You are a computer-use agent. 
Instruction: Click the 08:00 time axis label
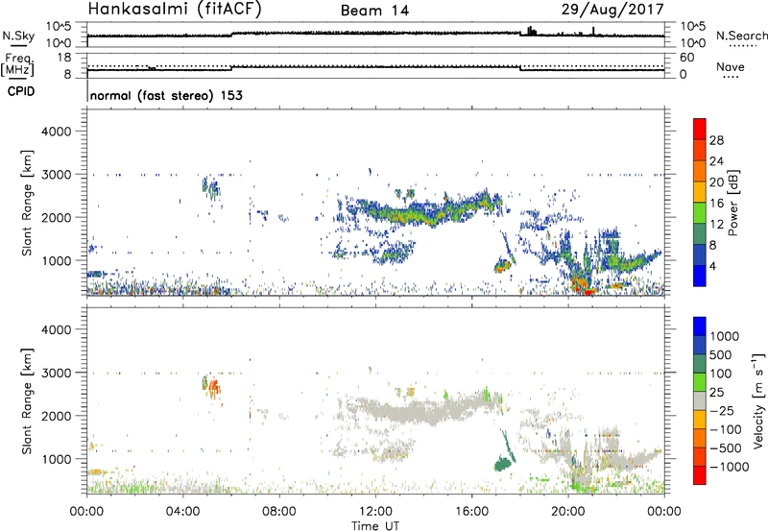pos(279,512)
